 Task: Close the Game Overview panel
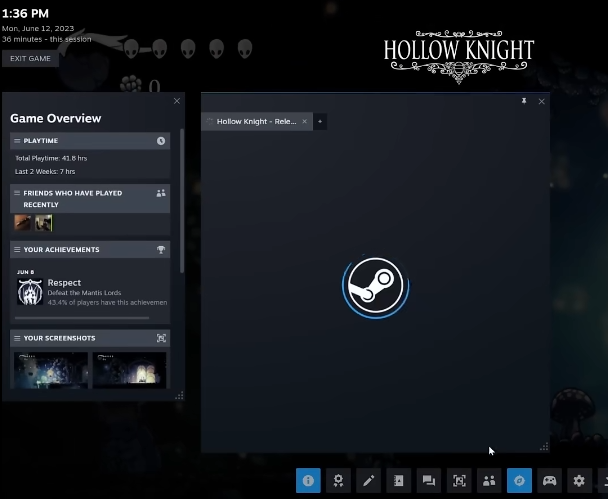pyautogui.click(x=177, y=101)
